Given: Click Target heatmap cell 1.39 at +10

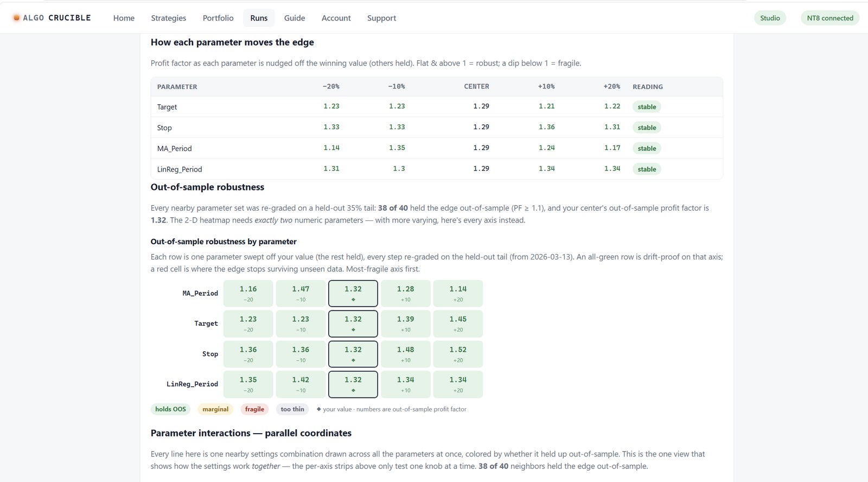Looking at the screenshot, I should pyautogui.click(x=406, y=324).
